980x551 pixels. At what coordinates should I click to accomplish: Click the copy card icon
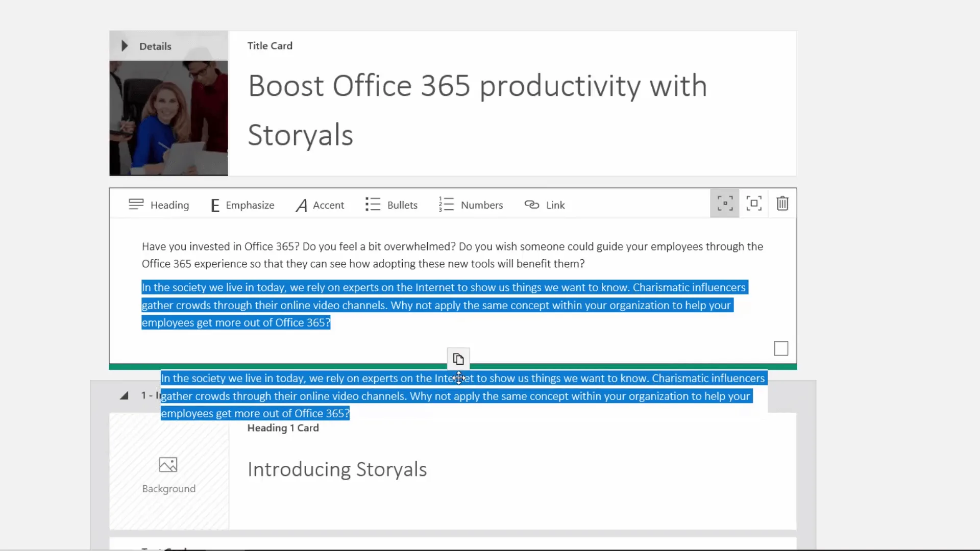(458, 359)
